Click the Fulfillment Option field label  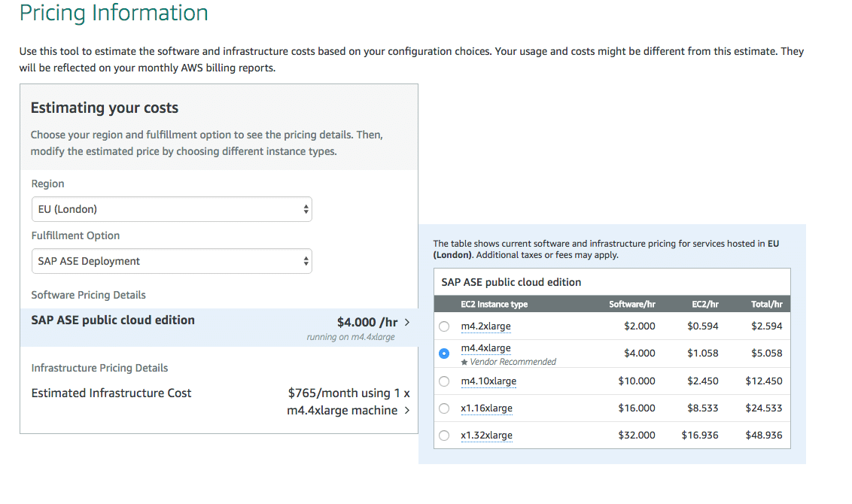(x=75, y=235)
